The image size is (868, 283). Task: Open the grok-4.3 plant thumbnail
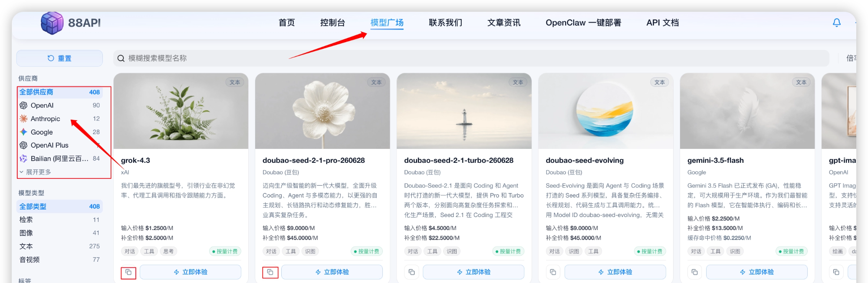coord(181,111)
